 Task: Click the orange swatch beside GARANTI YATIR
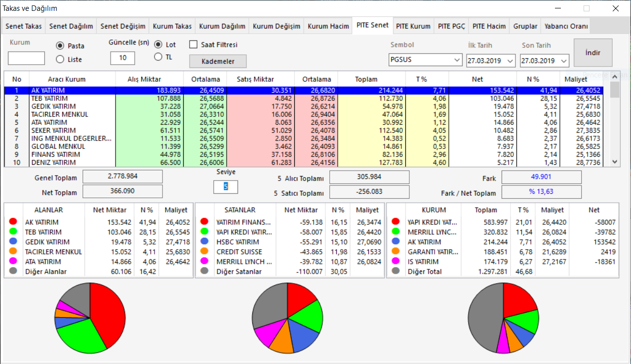[395, 252]
